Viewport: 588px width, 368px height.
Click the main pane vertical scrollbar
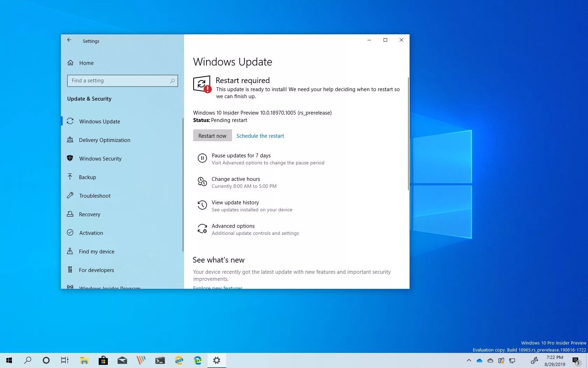[408, 134]
